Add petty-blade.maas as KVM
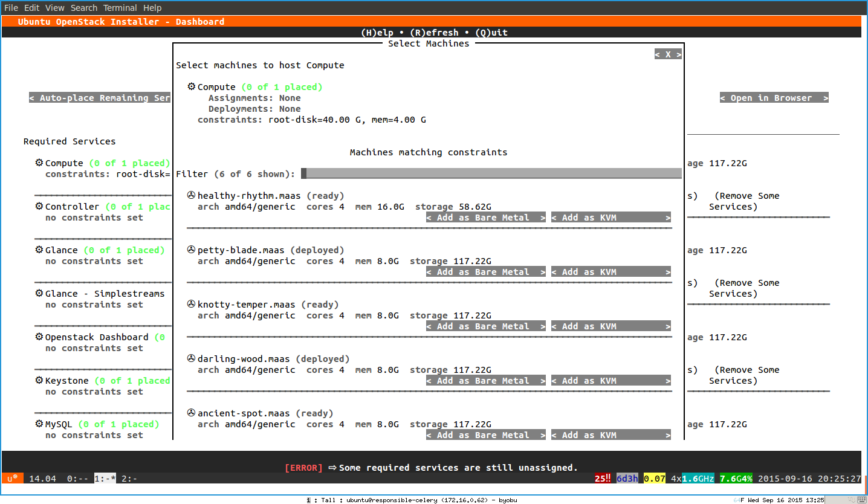868x504 pixels. (611, 272)
